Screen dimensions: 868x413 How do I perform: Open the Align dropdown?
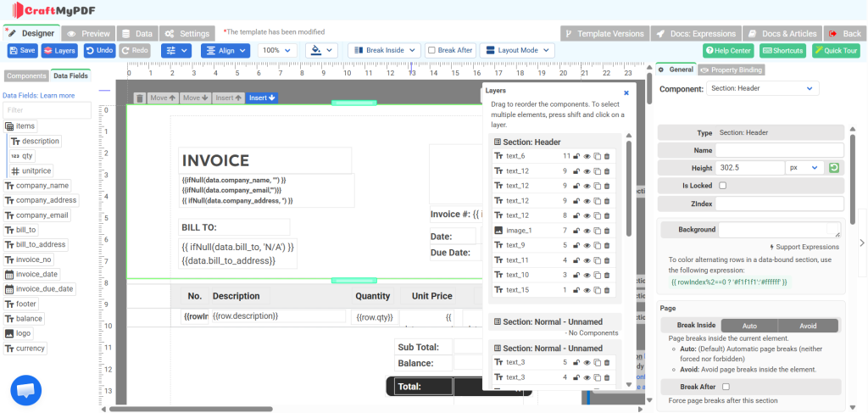click(225, 50)
